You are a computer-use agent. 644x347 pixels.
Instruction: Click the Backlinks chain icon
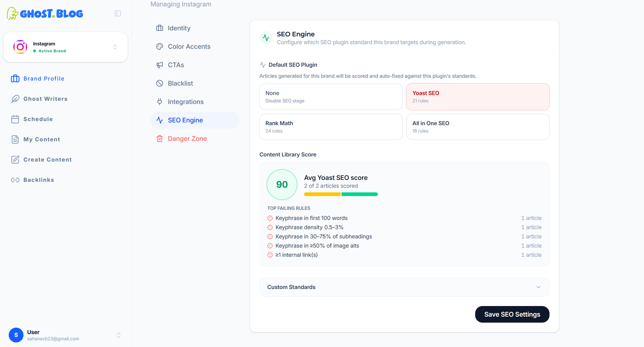click(15, 180)
